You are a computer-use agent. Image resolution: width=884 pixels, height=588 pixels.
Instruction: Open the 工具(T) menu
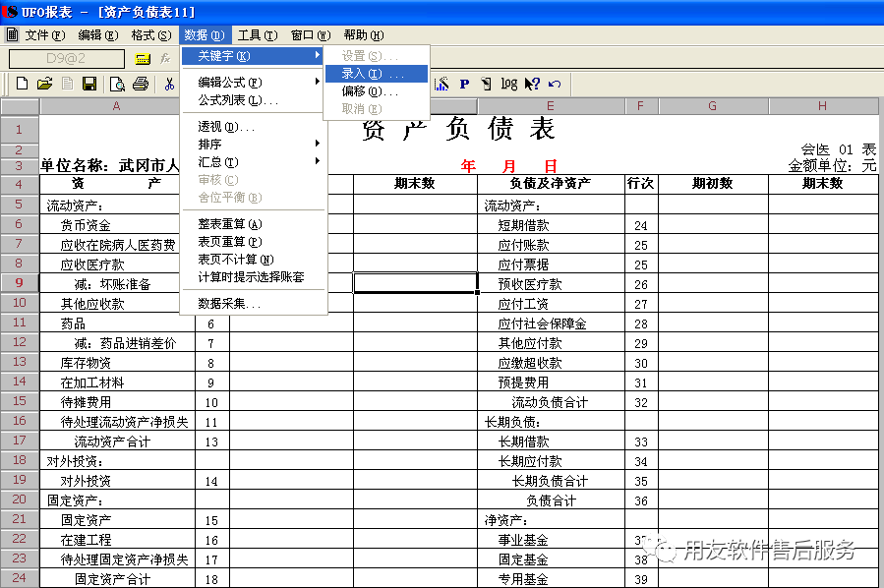pyautogui.click(x=258, y=35)
